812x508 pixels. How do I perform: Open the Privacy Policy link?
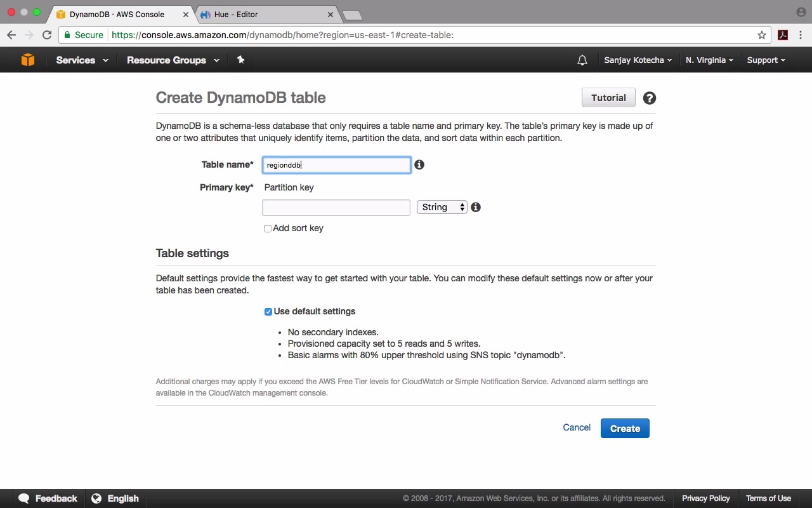point(706,498)
